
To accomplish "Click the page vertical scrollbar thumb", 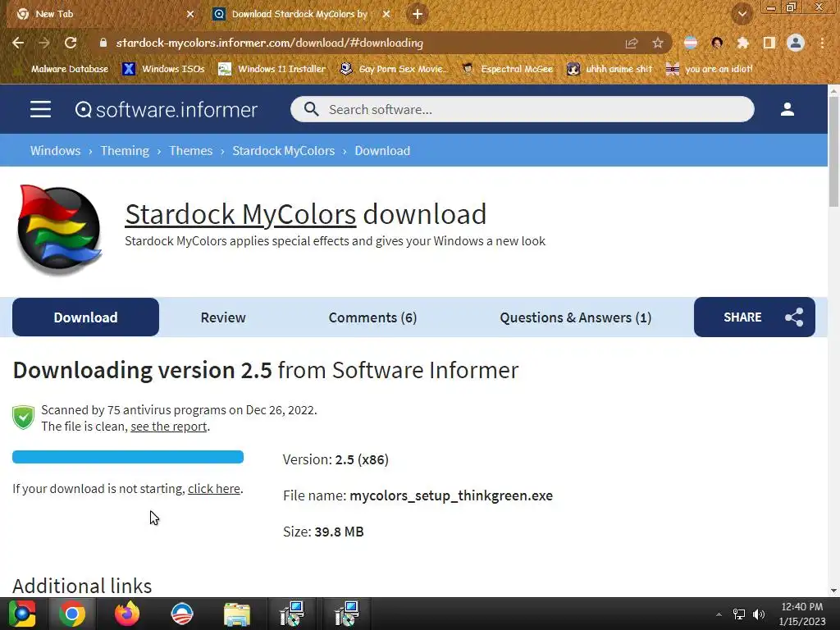I will click(x=833, y=152).
